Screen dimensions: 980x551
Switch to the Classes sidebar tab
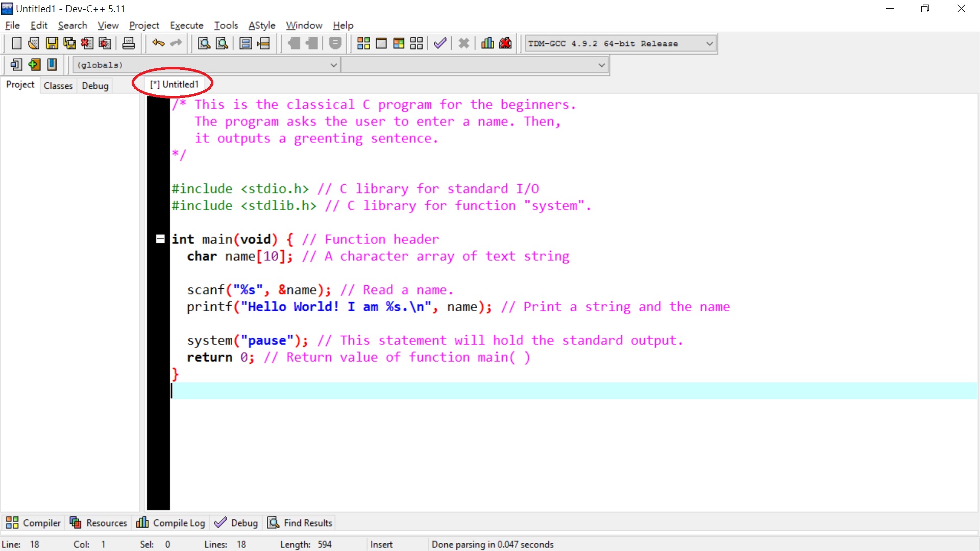[x=58, y=86]
